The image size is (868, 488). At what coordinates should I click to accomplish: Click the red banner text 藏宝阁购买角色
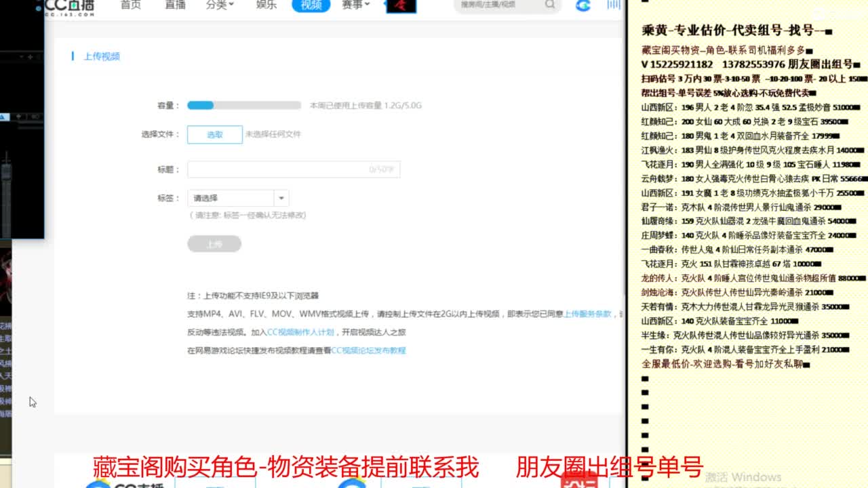click(285, 467)
